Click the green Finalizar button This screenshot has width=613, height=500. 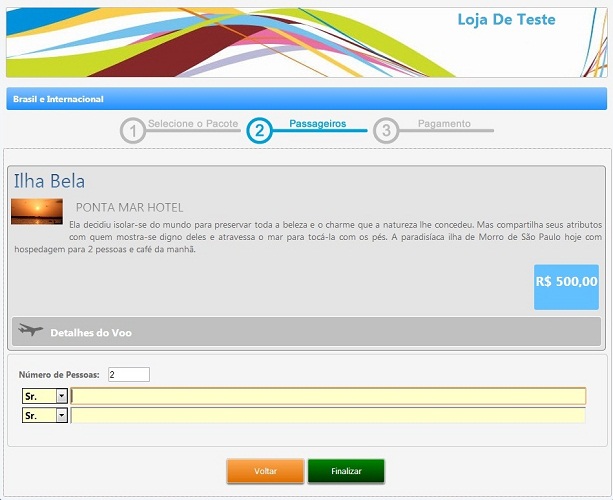pos(346,471)
